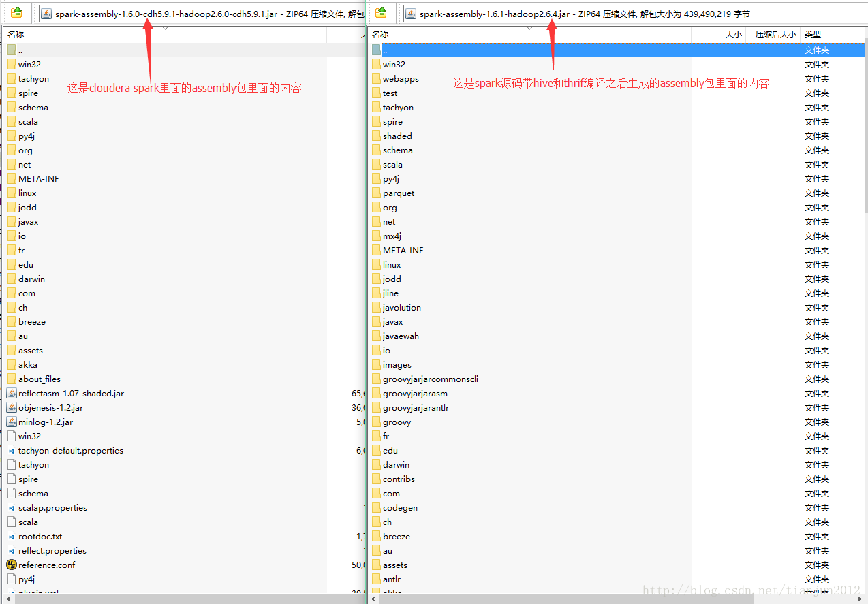Select 'groovy' folder name

397,422
